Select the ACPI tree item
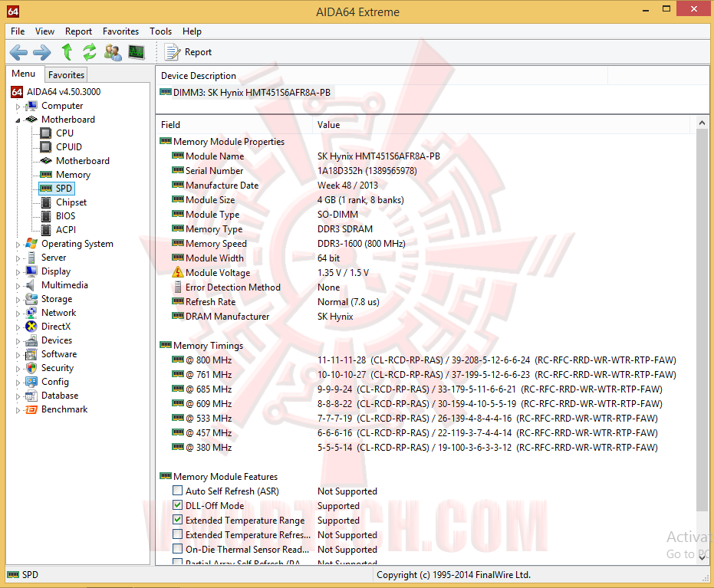The height and width of the screenshot is (588, 714). click(66, 230)
